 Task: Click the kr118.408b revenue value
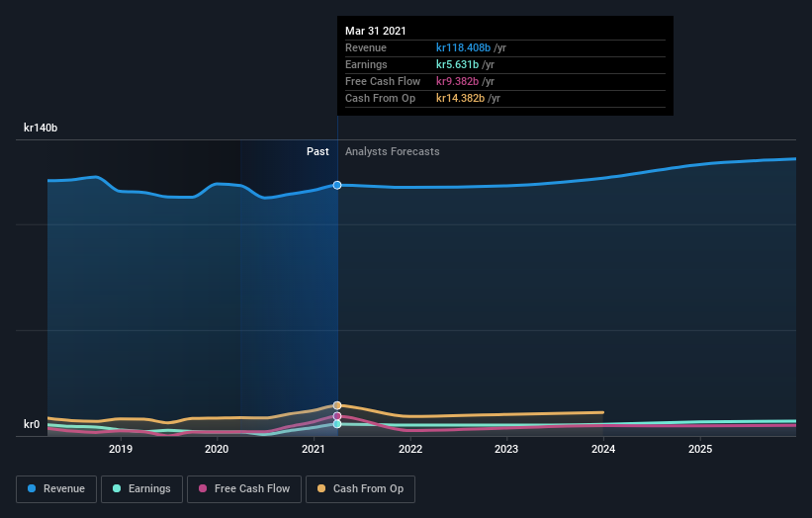(463, 47)
